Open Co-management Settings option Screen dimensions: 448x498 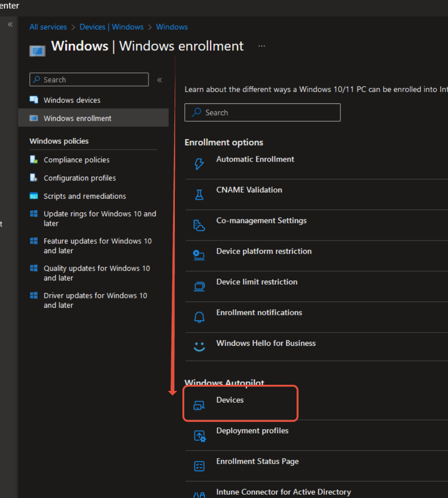(x=261, y=220)
